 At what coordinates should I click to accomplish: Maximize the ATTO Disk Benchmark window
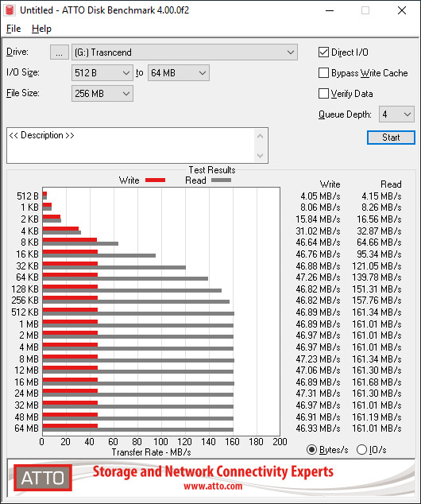click(365, 10)
